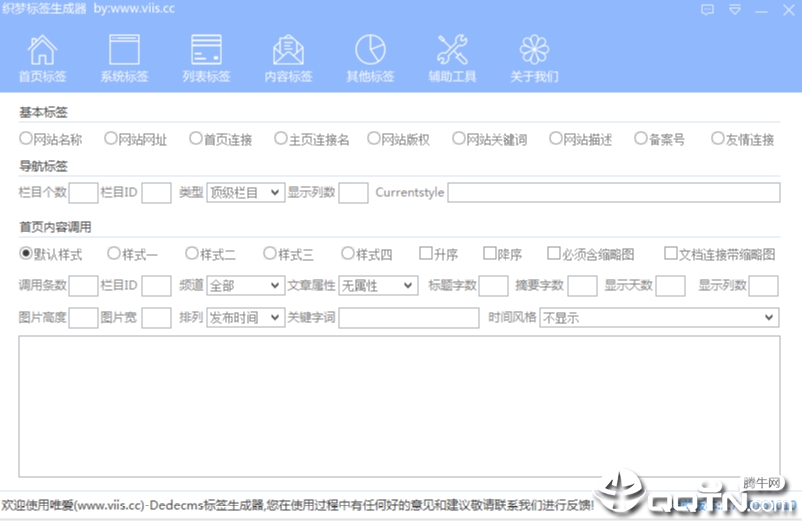Open the 其他标签 pie chart icon
The image size is (802, 521).
coord(370,50)
